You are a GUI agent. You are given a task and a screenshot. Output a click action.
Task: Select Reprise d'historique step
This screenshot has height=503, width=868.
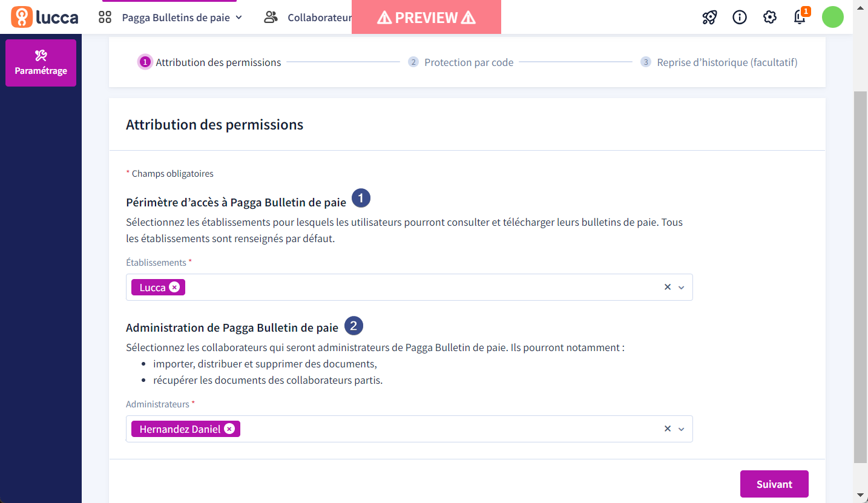[719, 62]
